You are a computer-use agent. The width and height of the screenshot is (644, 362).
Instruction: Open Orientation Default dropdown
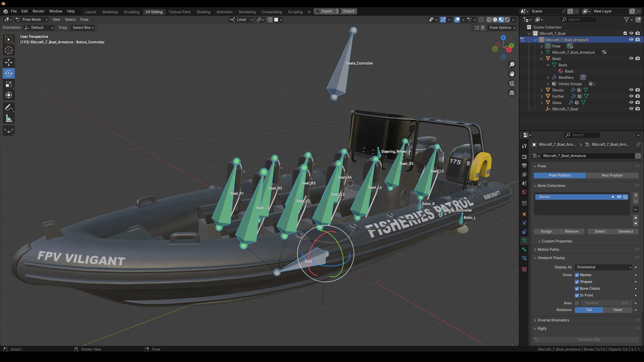(x=39, y=28)
